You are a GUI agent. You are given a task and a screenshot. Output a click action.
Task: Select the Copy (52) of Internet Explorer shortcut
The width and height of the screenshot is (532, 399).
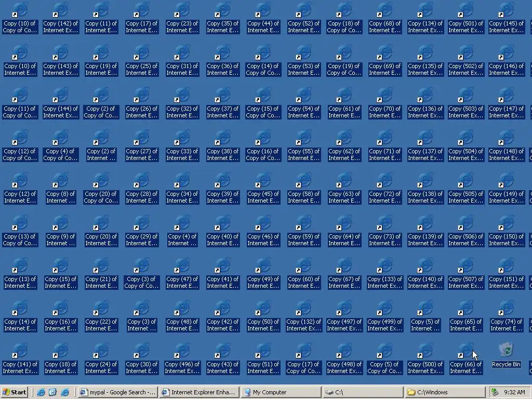[x=303, y=18]
